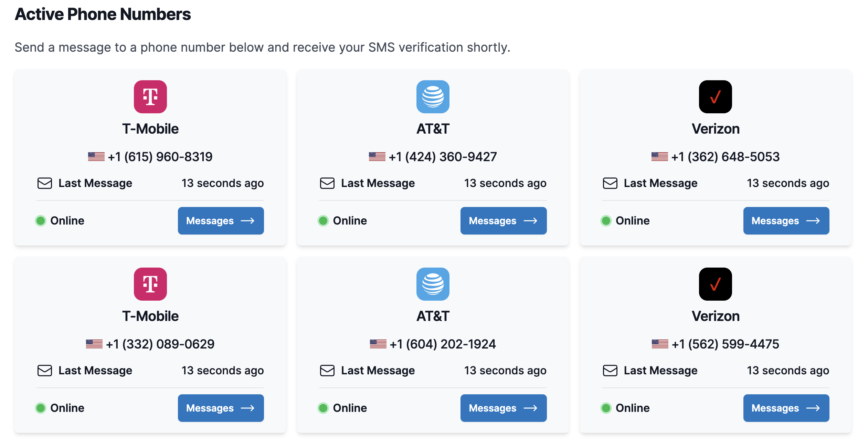
Task: Click envelope icon in the (562) 599-4475 card
Action: point(610,371)
